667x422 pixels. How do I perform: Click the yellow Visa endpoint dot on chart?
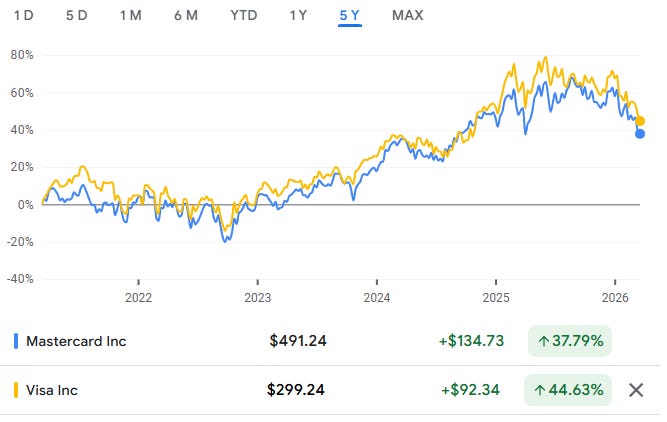pyautogui.click(x=640, y=121)
